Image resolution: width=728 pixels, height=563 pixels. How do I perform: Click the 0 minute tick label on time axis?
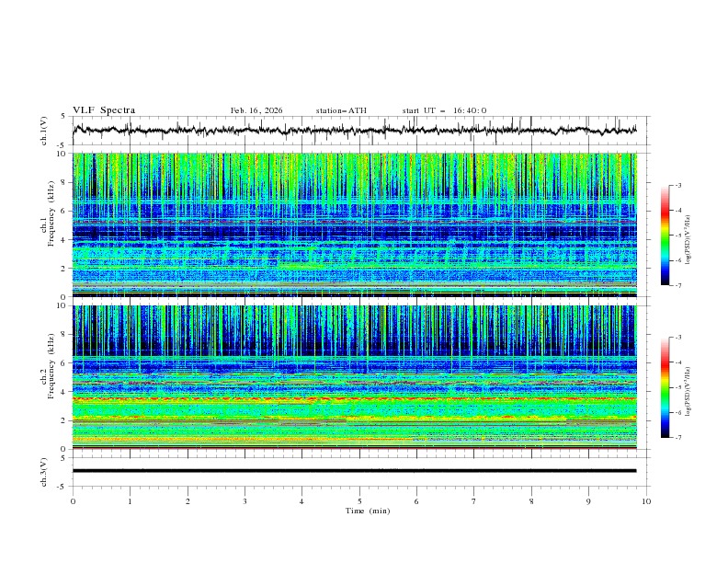coord(73,501)
